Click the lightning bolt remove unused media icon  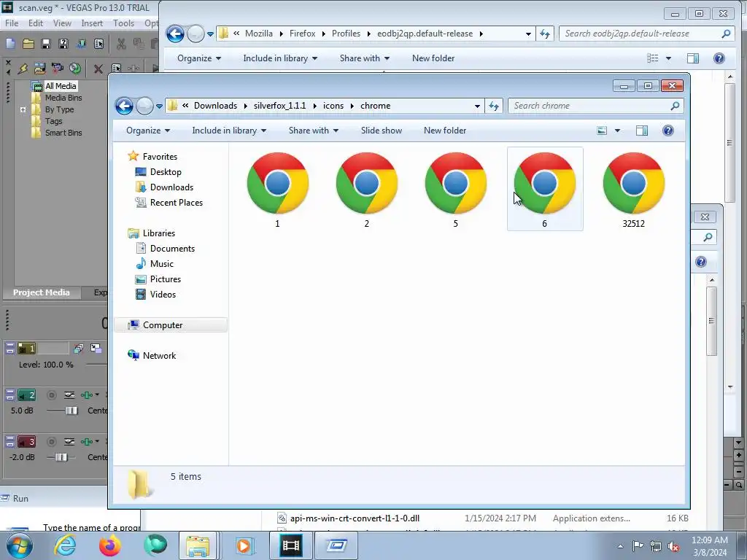pyautogui.click(x=23, y=69)
